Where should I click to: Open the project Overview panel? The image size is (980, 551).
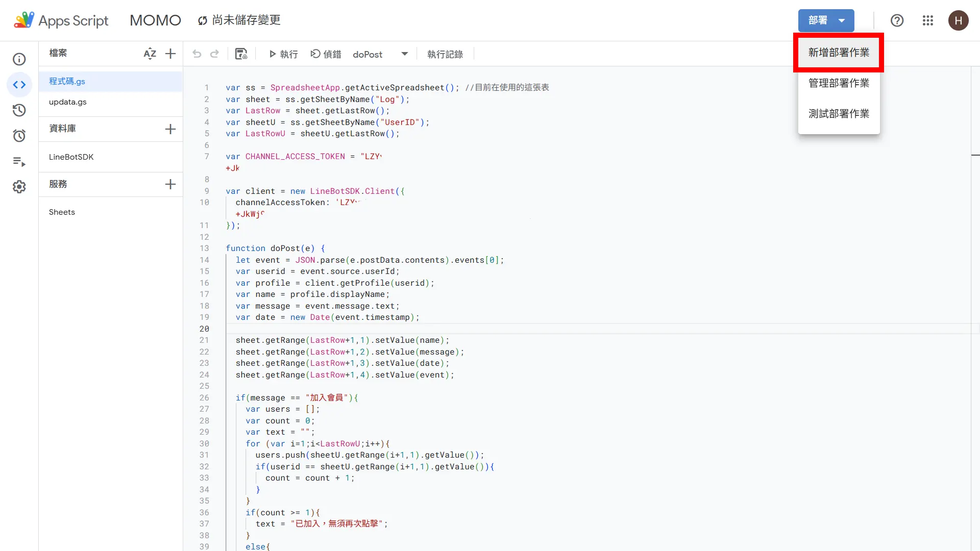point(19,59)
